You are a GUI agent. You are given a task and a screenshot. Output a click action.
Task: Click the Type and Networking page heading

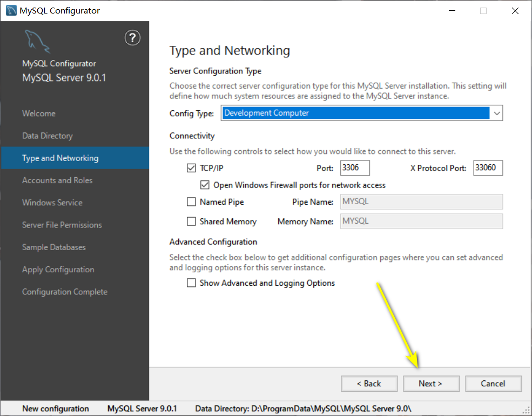[230, 51]
